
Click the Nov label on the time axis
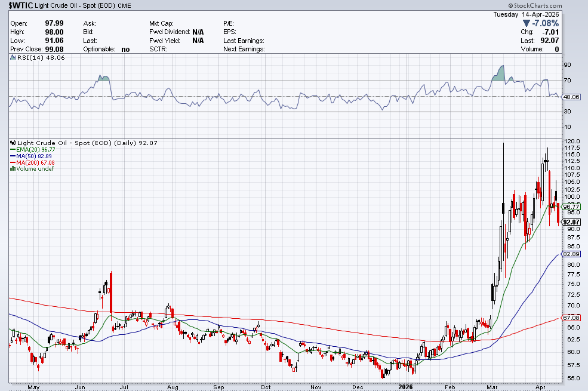(x=316, y=387)
